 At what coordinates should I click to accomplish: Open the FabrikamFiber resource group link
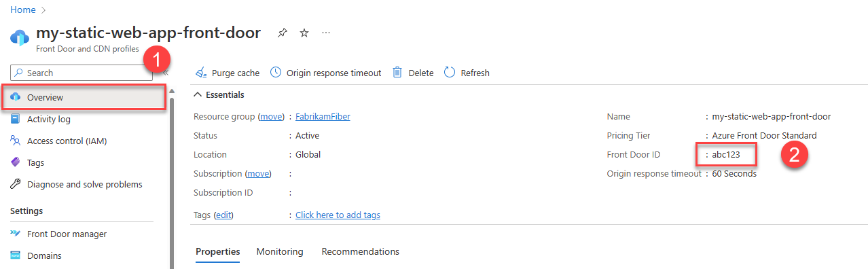point(323,116)
